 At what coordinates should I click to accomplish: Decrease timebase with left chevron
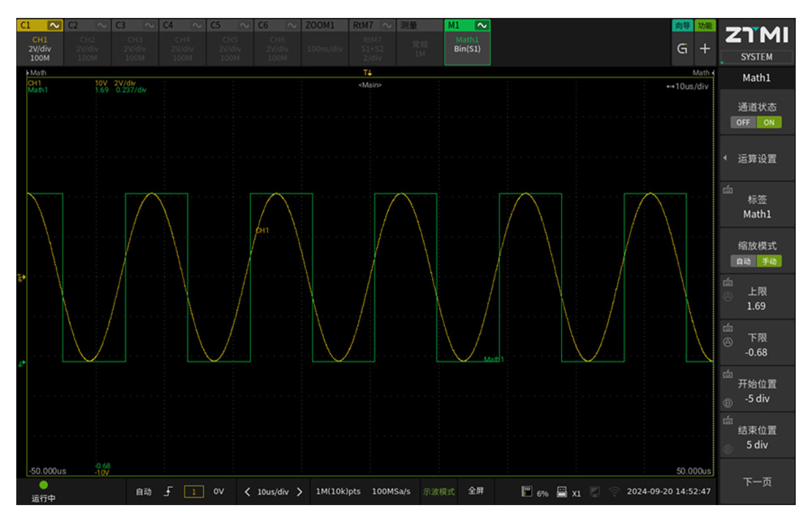tap(247, 491)
